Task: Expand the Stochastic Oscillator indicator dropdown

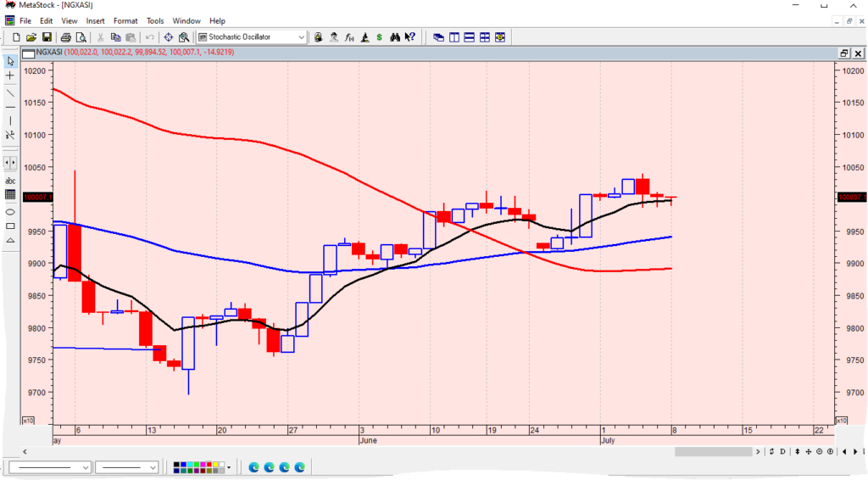Action: [302, 37]
